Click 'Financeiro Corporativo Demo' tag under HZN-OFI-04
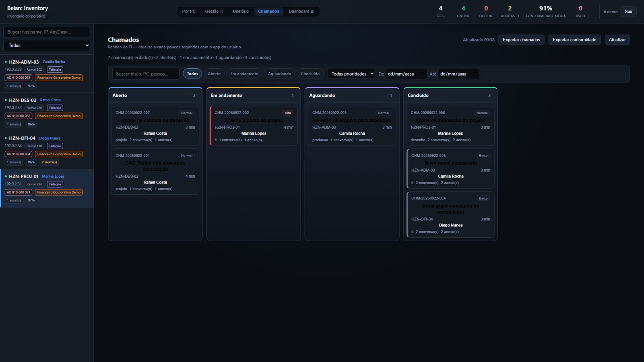 [x=59, y=154]
